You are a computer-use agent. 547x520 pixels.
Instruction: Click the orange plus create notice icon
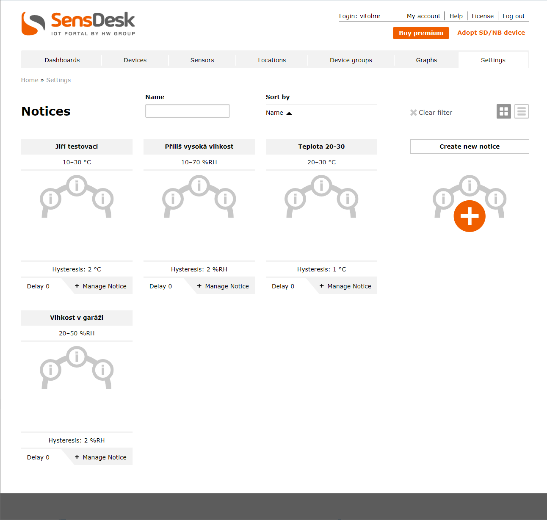tap(470, 216)
